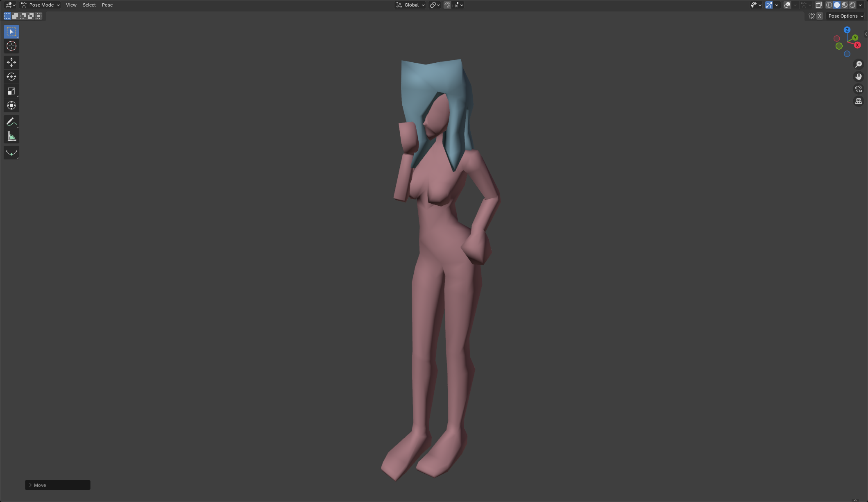Open Global transform orientation dropdown
The image size is (868, 502).
click(410, 5)
